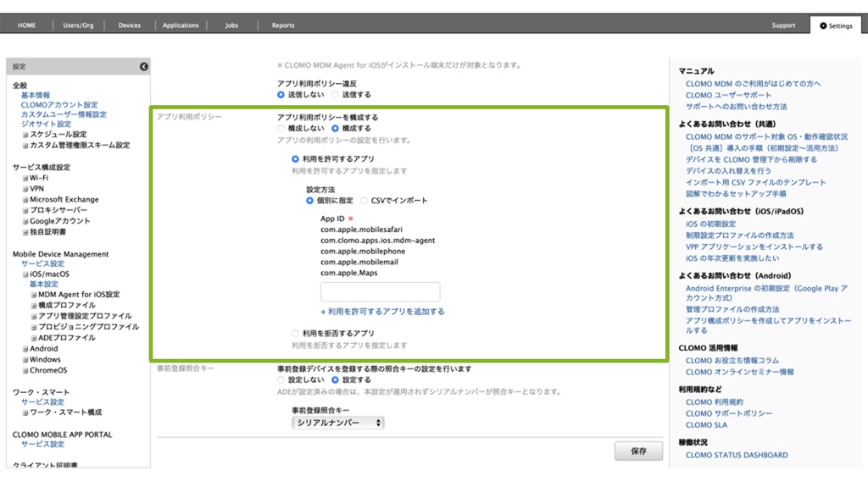Open the Devices tab
The width and height of the screenshot is (868, 487).
pyautogui.click(x=130, y=25)
